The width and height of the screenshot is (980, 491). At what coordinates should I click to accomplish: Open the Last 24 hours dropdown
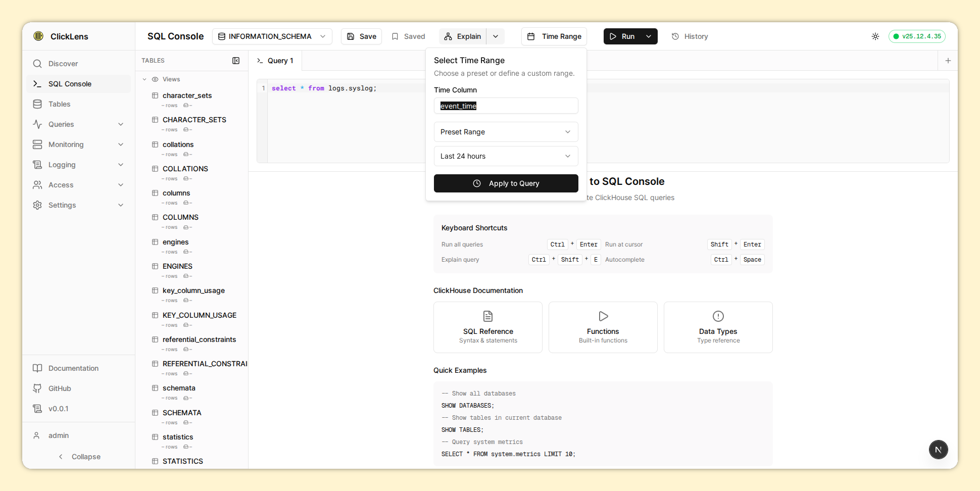[506, 156]
